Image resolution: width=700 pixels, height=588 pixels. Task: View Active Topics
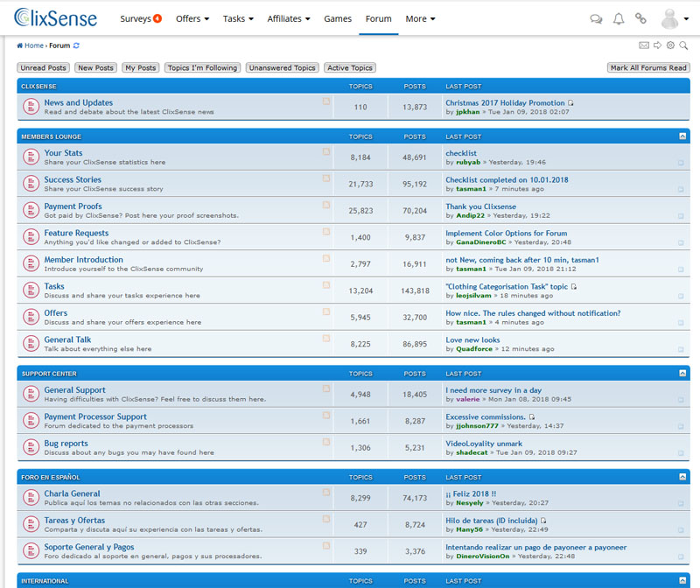coord(350,68)
